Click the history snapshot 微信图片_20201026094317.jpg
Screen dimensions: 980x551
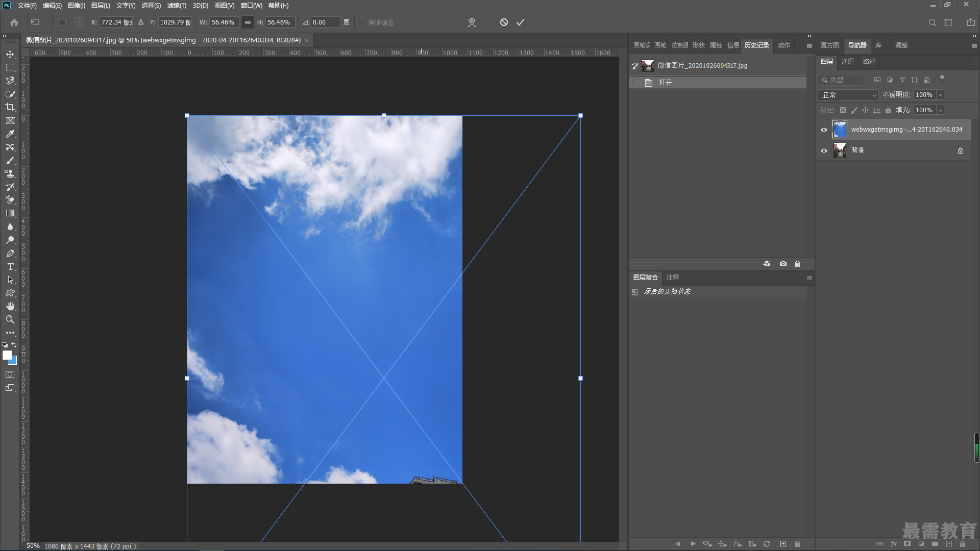[x=718, y=66]
